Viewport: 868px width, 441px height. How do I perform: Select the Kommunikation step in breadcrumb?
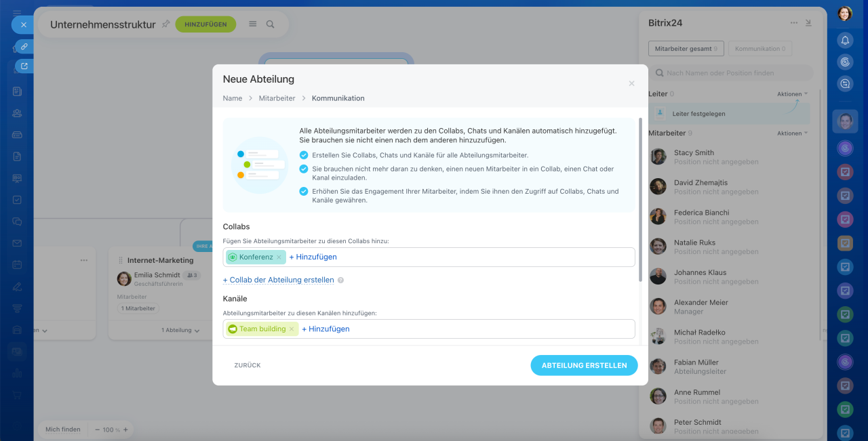338,98
